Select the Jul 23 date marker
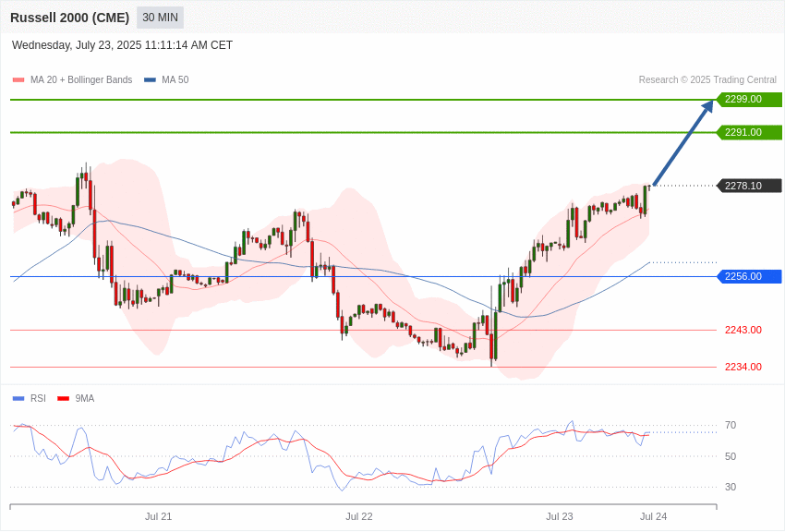The image size is (785, 532). [x=560, y=516]
